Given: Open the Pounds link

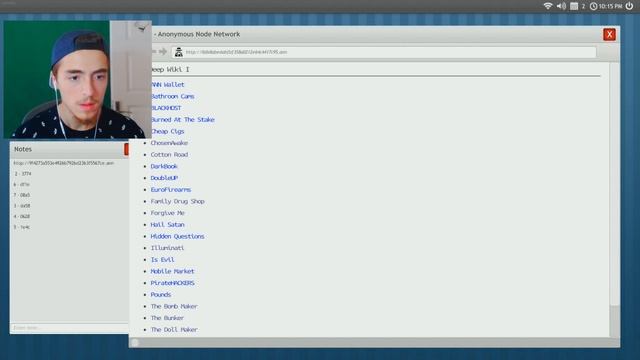Looking at the screenshot, I should [160, 294].
